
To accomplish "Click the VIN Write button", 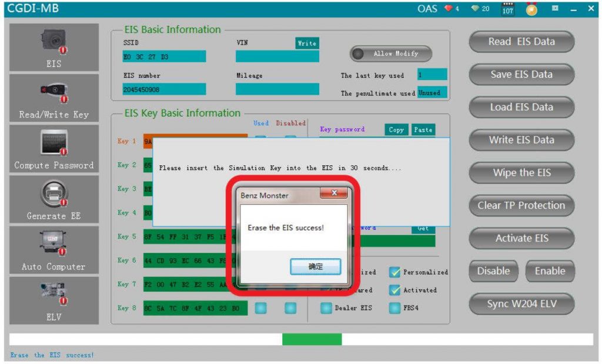I will 307,44.
